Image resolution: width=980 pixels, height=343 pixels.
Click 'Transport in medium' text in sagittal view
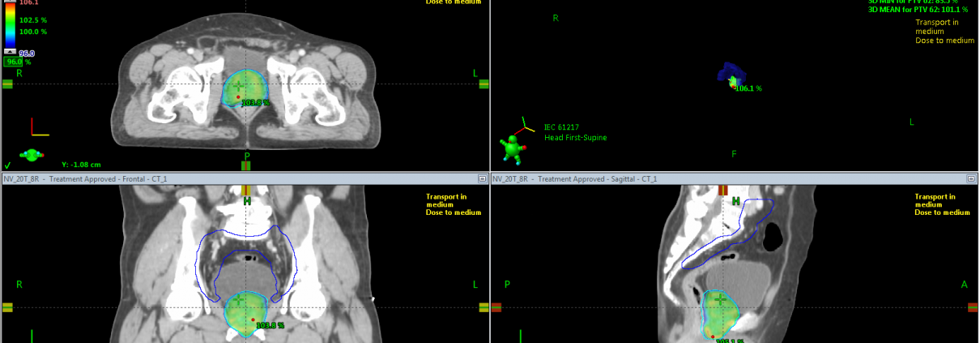(x=935, y=200)
